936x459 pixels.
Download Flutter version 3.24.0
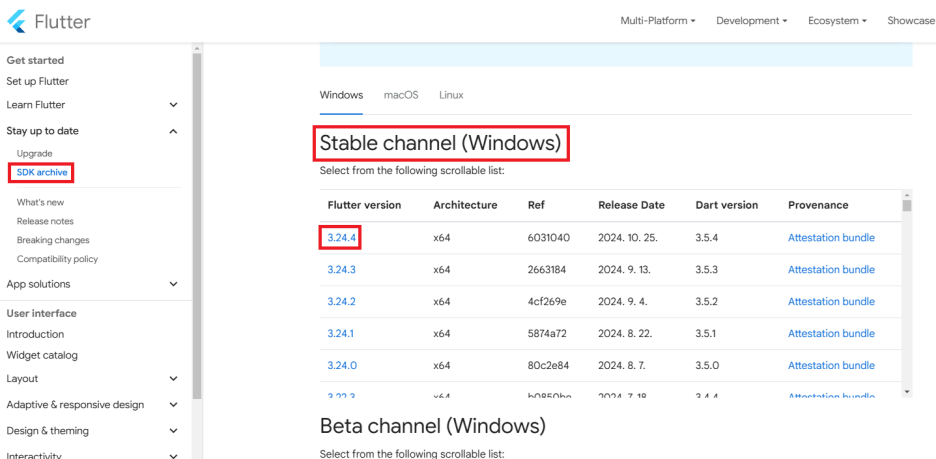pyautogui.click(x=342, y=365)
